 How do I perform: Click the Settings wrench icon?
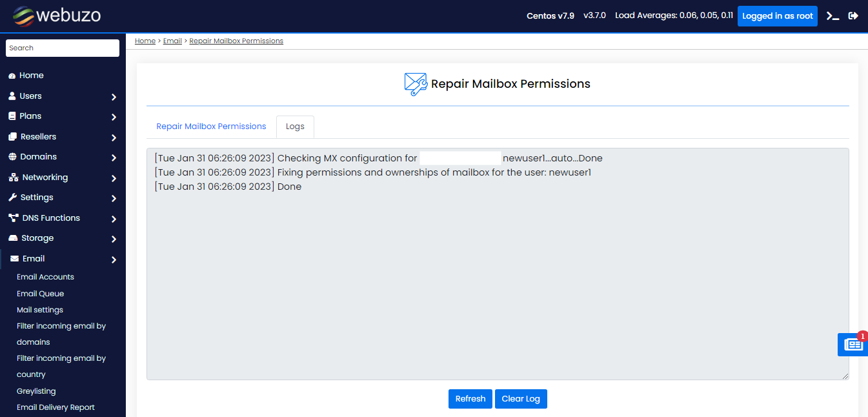click(12, 198)
